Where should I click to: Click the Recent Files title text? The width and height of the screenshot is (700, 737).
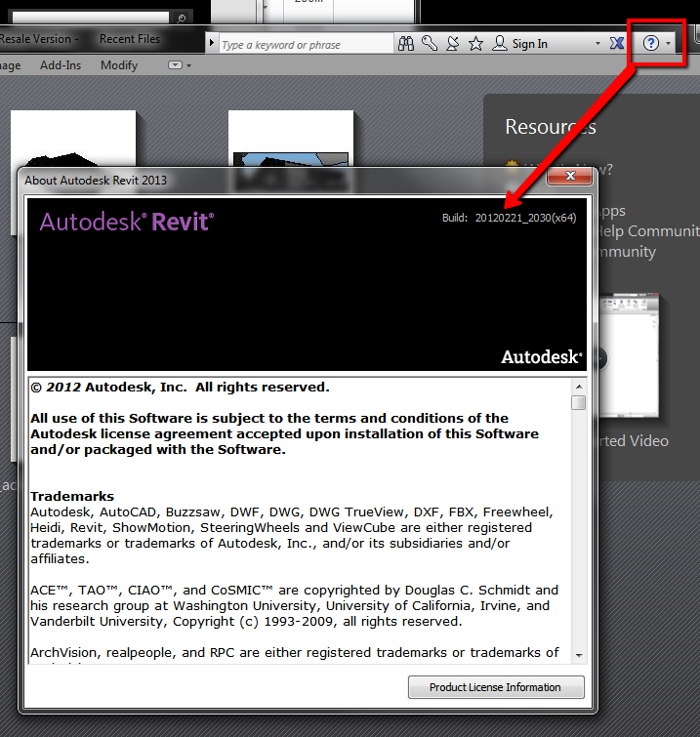point(130,39)
